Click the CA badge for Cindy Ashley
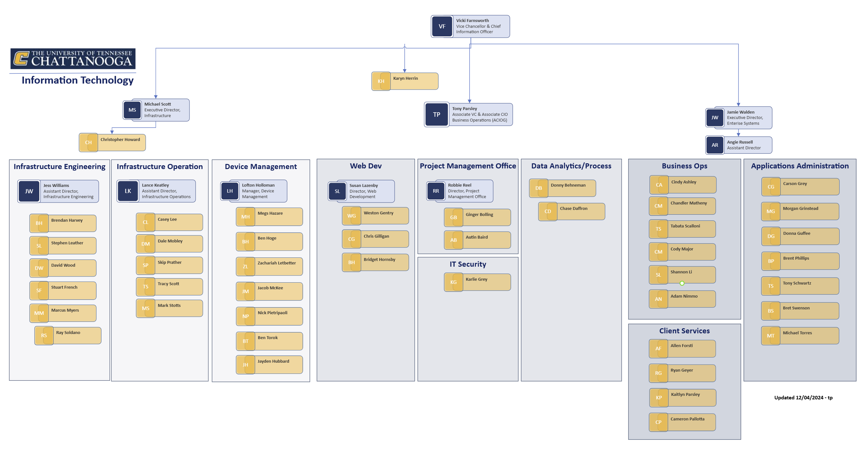The image size is (868, 452). click(659, 185)
